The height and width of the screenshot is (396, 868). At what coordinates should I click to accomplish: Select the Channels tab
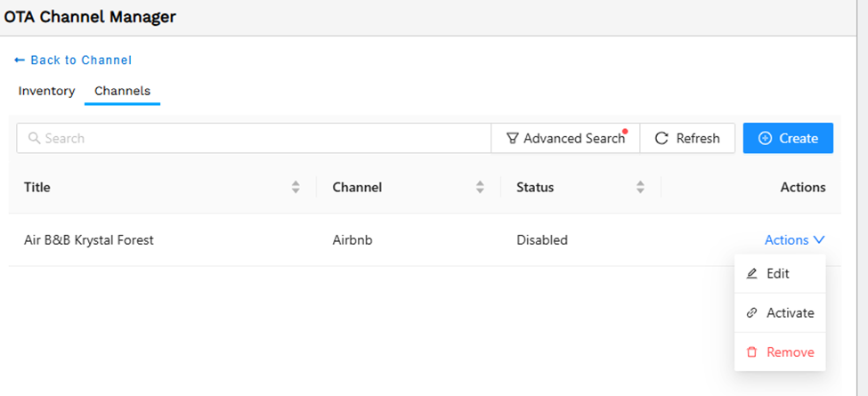click(122, 91)
